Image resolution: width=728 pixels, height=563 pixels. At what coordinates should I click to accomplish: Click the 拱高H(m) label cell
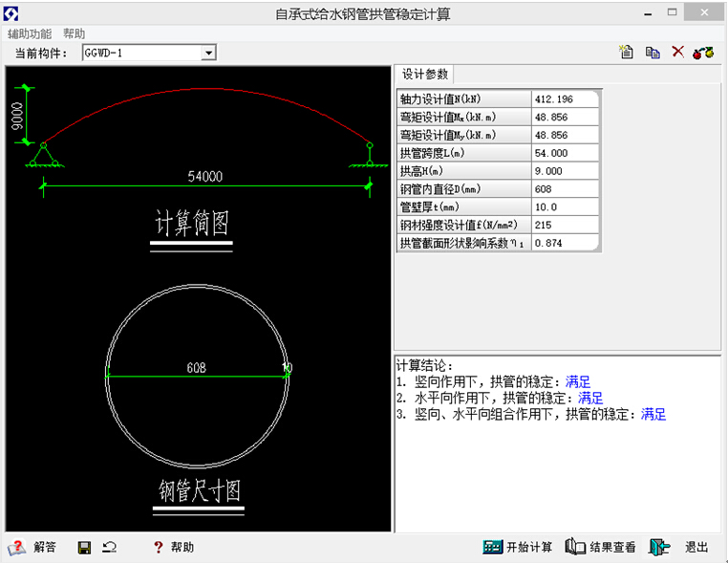[464, 171]
